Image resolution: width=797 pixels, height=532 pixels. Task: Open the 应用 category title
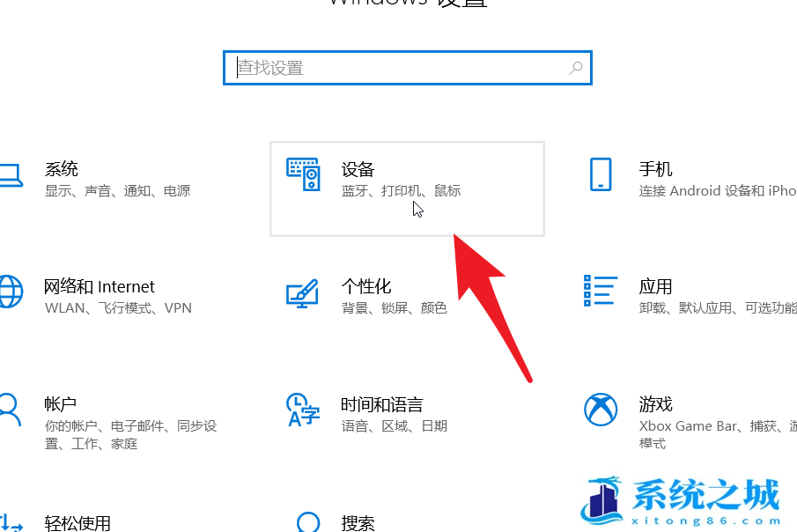[x=656, y=286]
